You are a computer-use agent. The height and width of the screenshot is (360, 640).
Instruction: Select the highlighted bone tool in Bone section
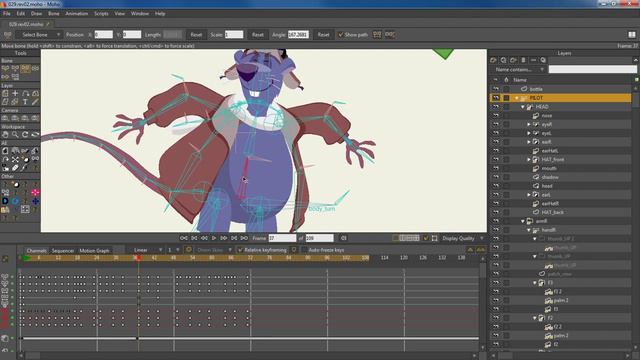pyautogui.click(x=25, y=68)
